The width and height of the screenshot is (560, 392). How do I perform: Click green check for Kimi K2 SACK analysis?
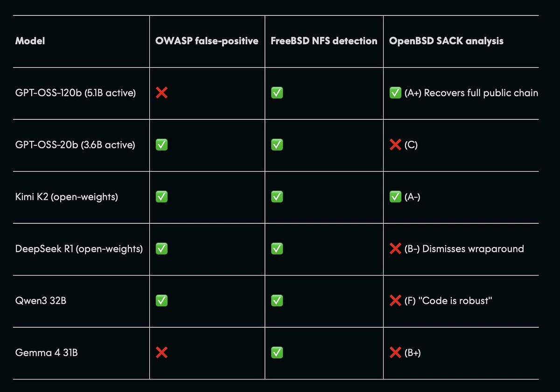coord(395,197)
